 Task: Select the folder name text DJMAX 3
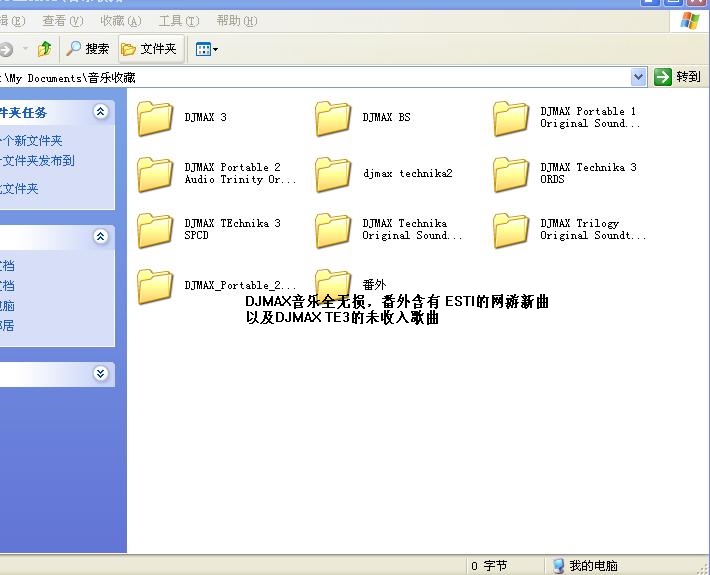point(206,117)
